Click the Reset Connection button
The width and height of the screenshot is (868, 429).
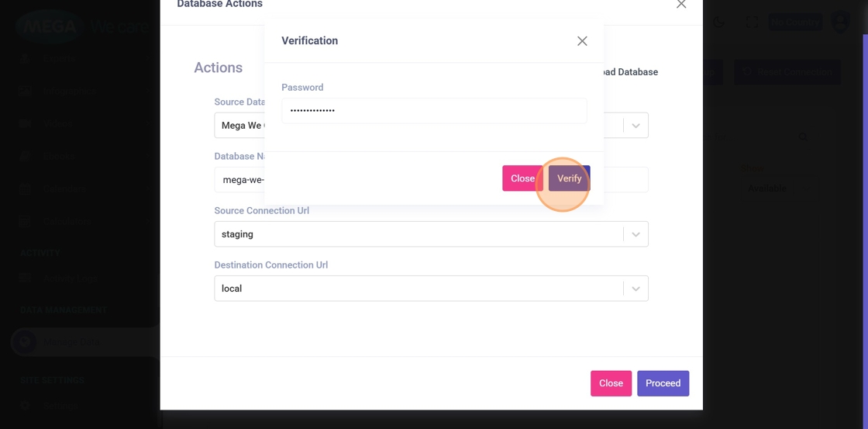coord(787,72)
